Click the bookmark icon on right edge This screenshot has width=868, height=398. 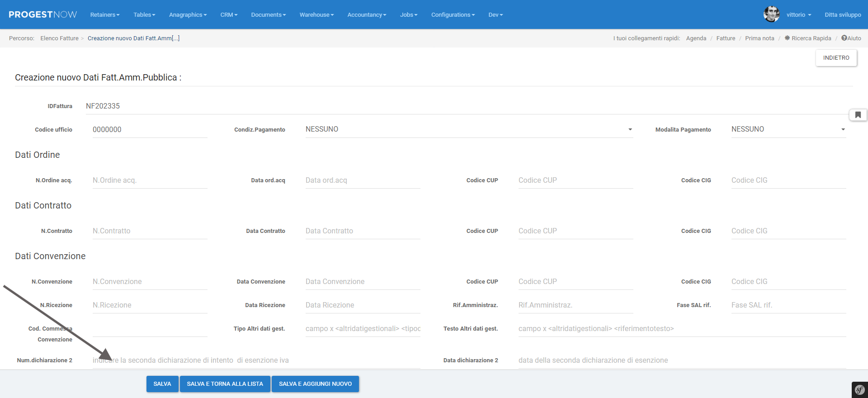tap(858, 115)
